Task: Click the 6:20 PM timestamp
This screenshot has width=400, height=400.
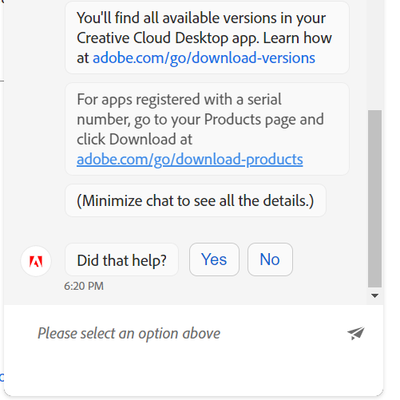Action: (x=84, y=286)
